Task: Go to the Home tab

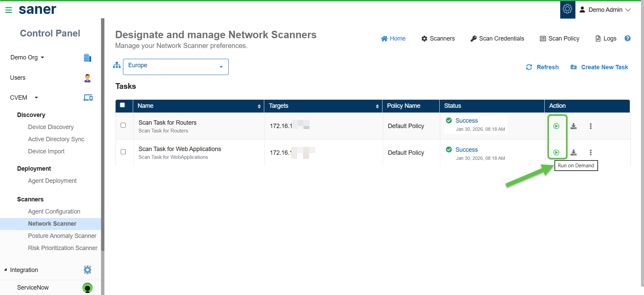Action: click(393, 39)
